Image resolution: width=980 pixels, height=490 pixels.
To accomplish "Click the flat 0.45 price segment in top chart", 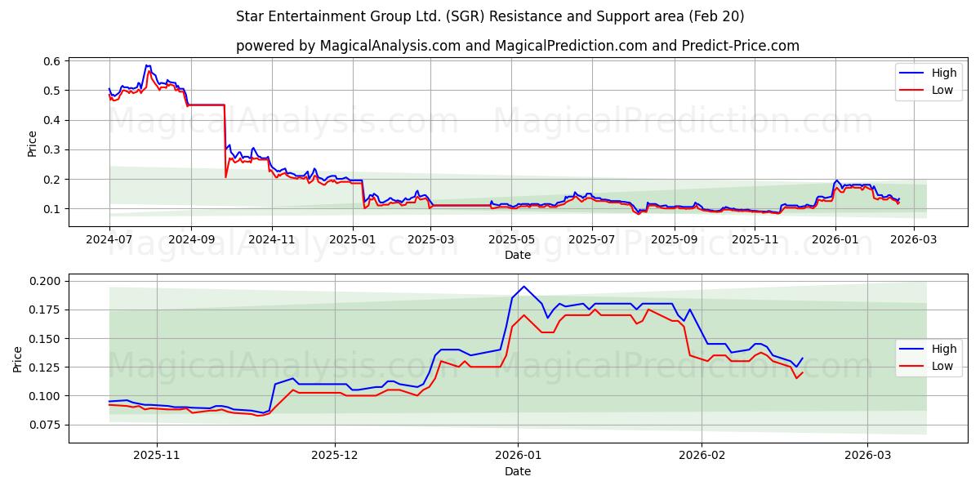I will click(206, 105).
